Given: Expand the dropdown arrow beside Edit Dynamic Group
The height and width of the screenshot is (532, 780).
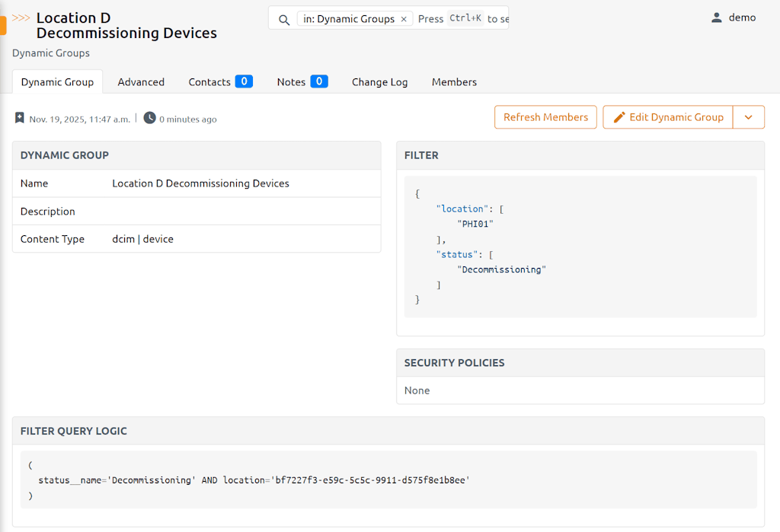Looking at the screenshot, I should pos(748,117).
